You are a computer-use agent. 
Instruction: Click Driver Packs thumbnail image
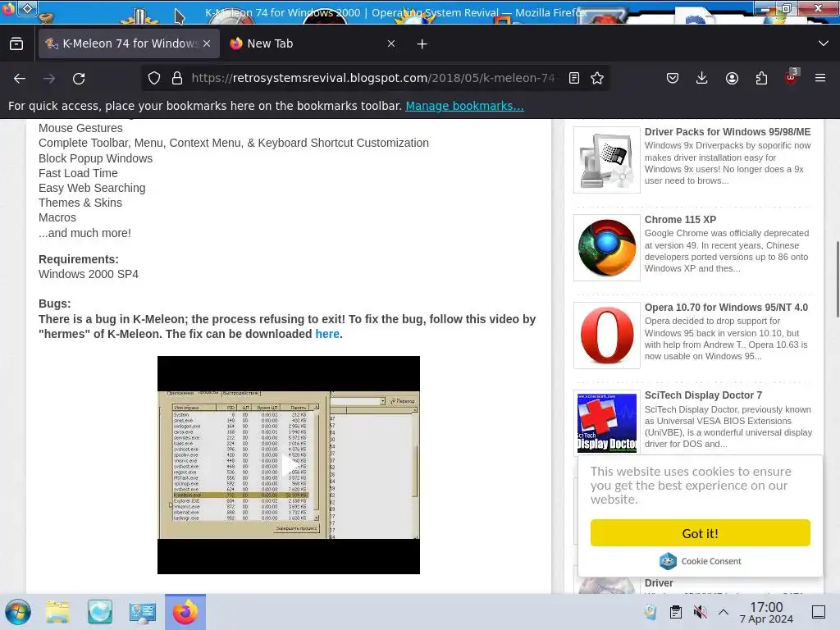[x=607, y=160]
